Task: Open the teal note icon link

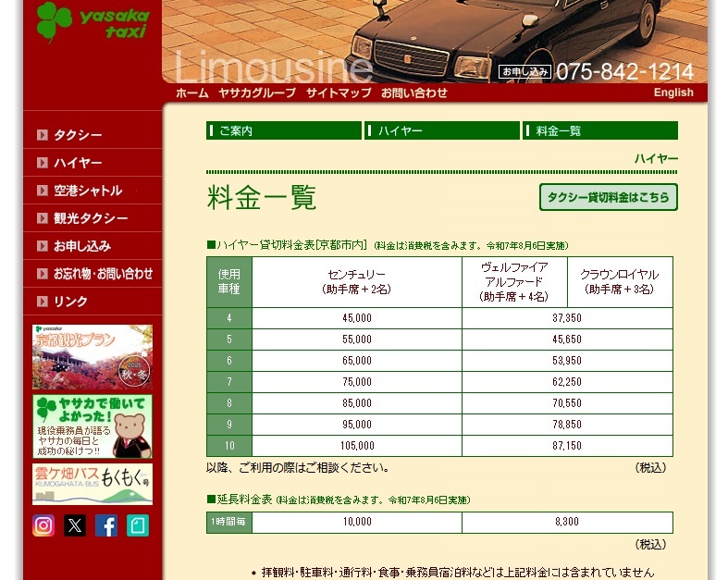Action: pos(138,525)
